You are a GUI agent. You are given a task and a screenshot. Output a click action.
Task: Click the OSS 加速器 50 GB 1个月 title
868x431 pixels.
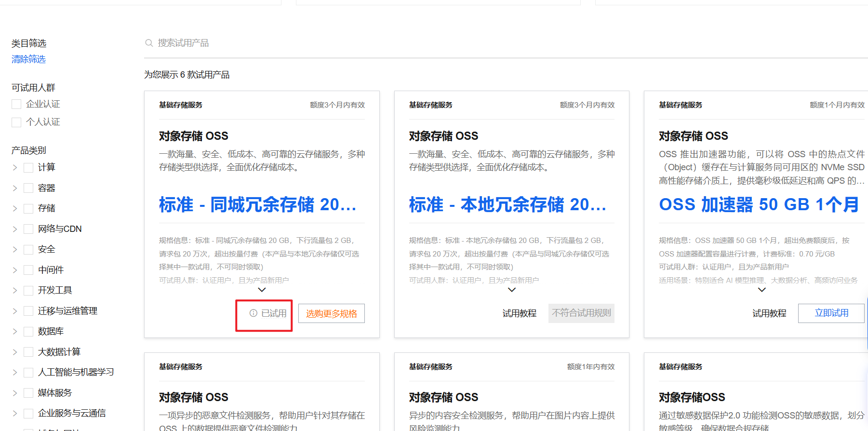coord(759,204)
